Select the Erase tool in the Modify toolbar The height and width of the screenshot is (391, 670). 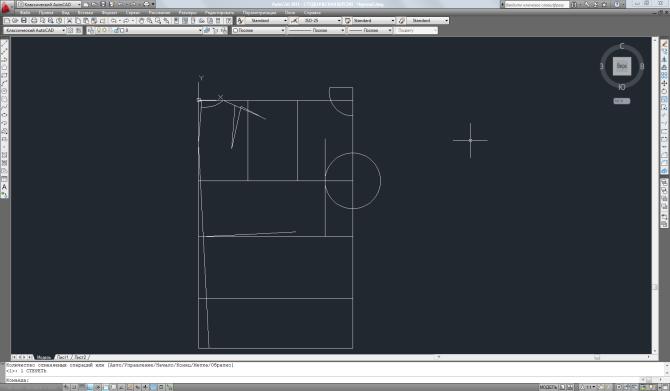pyautogui.click(x=664, y=43)
